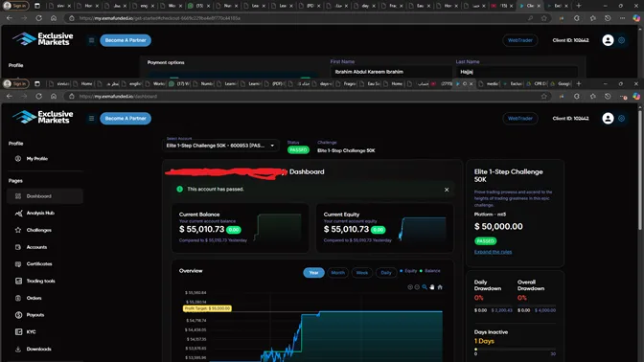This screenshot has width=644, height=362.
Task: Reset chart zoom with the home icon
Action: point(440,287)
